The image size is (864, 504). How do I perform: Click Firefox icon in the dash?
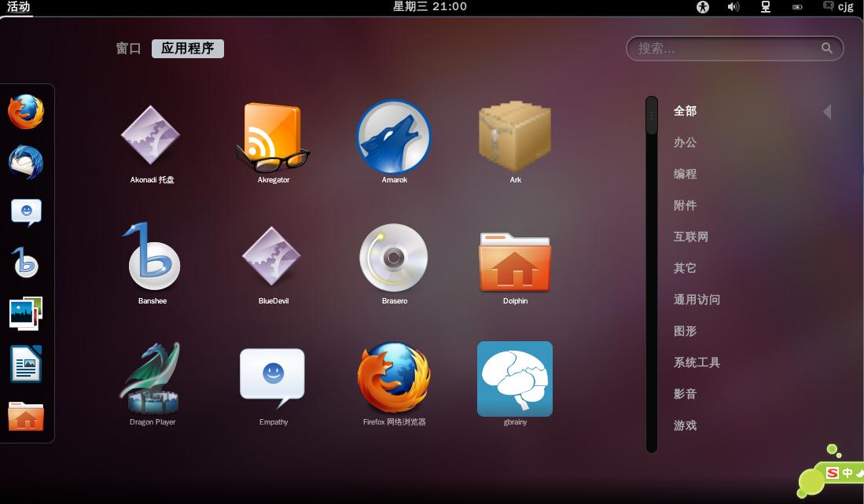26,112
